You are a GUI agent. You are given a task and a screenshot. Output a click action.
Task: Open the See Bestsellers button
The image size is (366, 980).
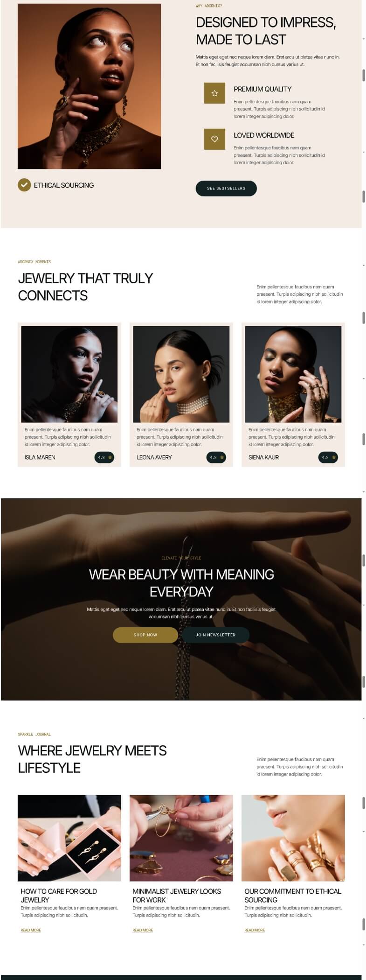click(x=226, y=188)
